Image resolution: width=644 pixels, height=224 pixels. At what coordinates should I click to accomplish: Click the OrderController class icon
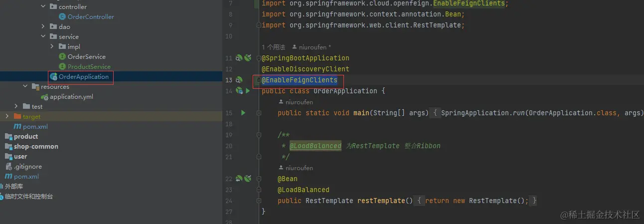[62, 16]
